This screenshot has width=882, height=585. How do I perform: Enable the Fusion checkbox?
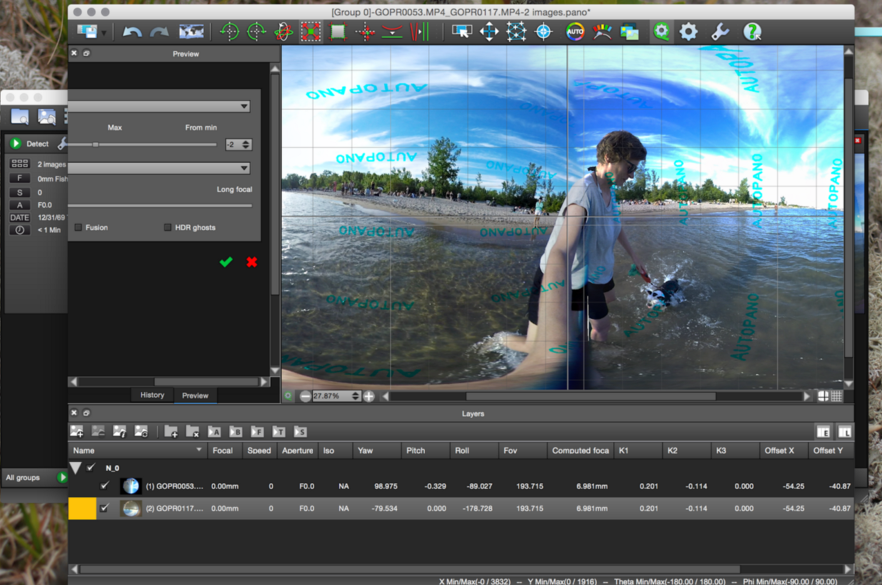(78, 227)
